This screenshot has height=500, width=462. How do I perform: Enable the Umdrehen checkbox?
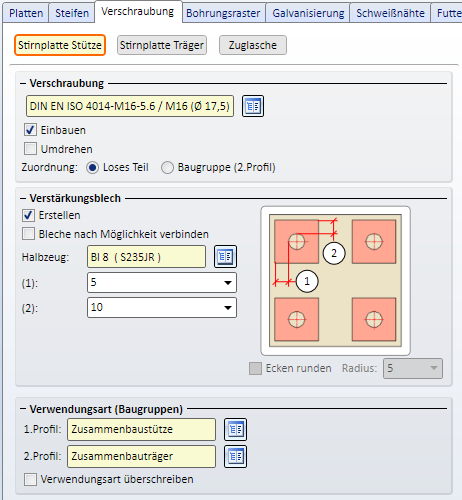pos(30,149)
